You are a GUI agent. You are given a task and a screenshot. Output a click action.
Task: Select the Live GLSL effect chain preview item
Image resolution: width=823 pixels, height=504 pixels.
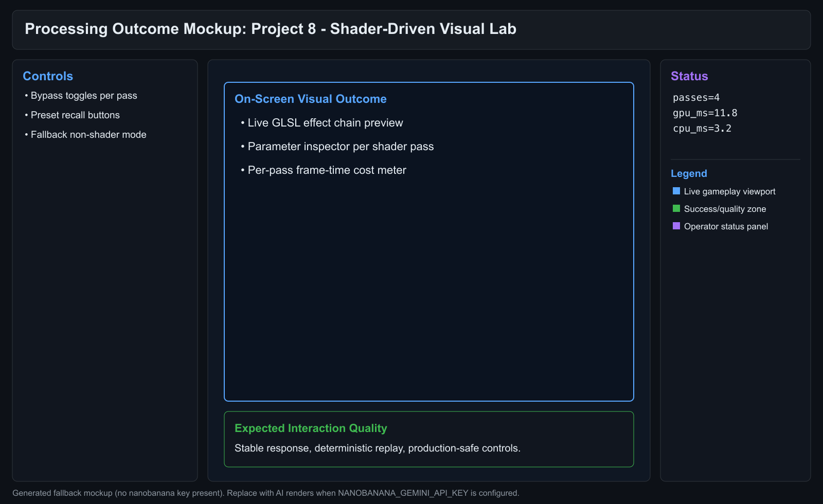tap(325, 122)
